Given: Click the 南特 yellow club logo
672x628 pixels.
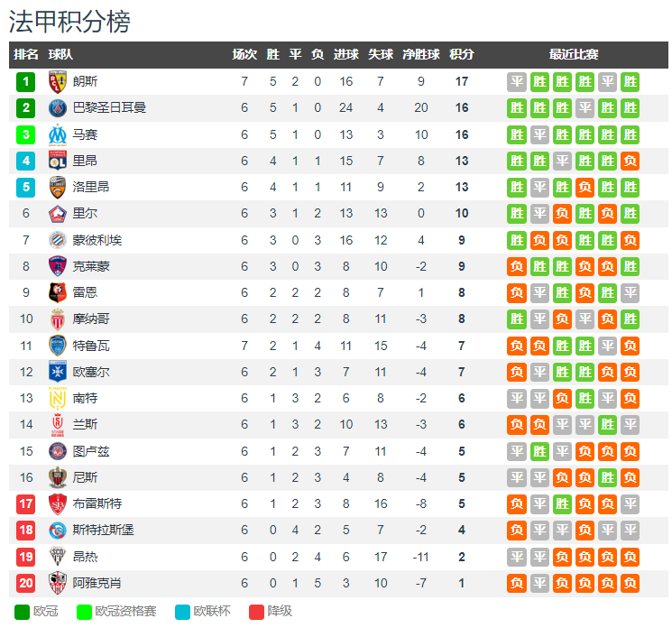Looking at the screenshot, I should 58,398.
